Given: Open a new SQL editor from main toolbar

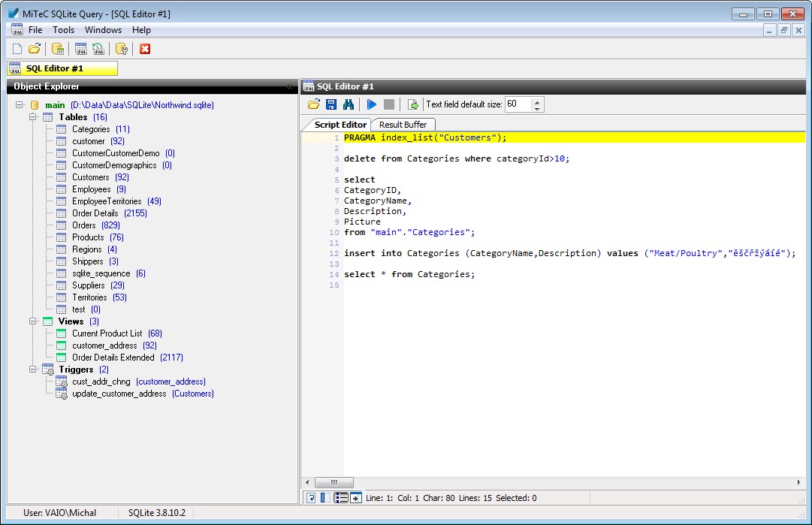Looking at the screenshot, I should coord(81,49).
